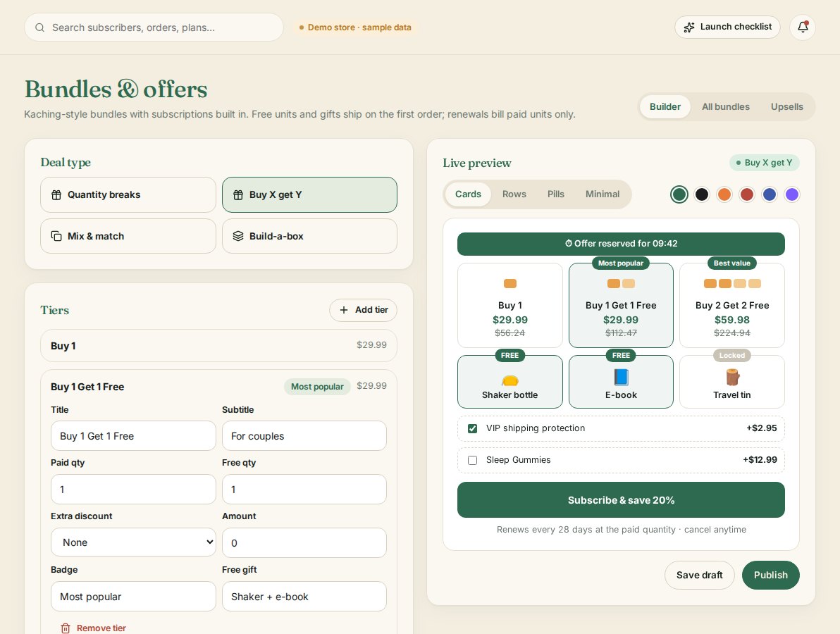
Task: Click the Free qty input
Action: (x=304, y=490)
